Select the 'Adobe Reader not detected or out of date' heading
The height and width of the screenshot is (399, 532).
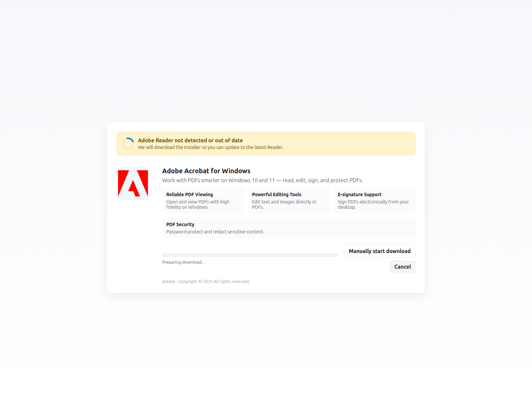click(190, 140)
